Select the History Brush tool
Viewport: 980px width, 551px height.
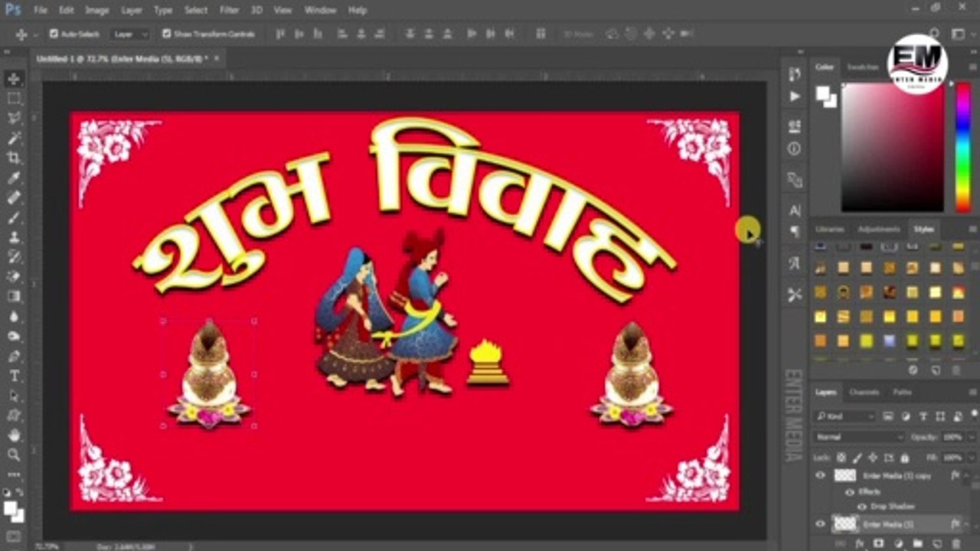(14, 257)
